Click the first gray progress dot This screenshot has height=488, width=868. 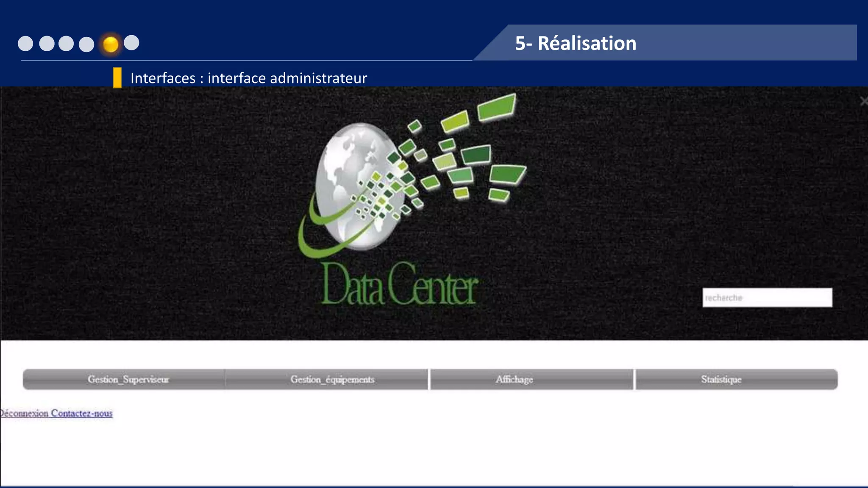[25, 44]
